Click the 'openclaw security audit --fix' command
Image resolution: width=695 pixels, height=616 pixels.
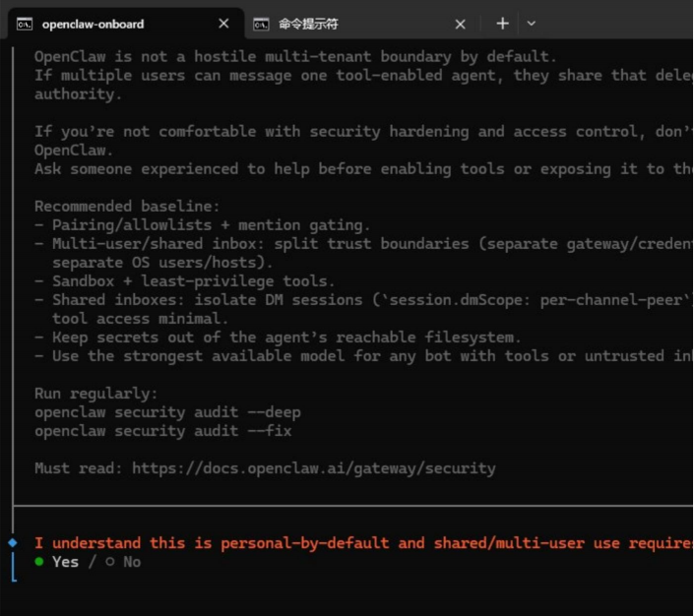tap(162, 431)
